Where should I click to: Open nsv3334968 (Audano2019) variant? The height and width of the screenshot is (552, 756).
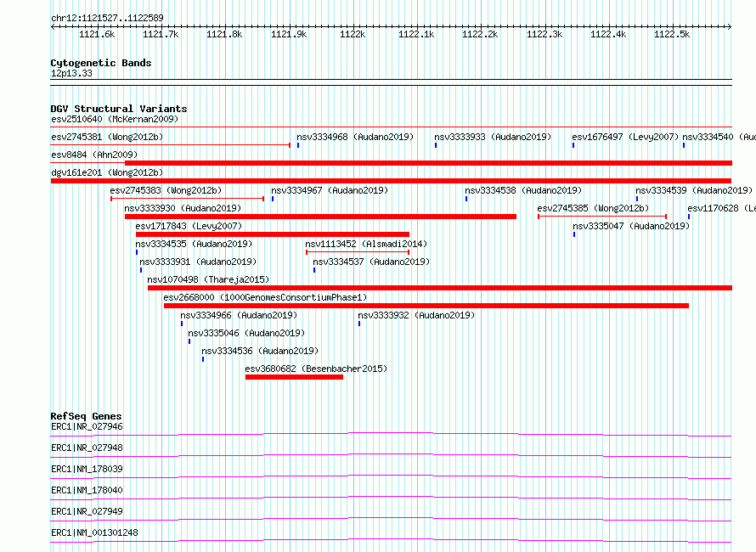click(x=355, y=137)
